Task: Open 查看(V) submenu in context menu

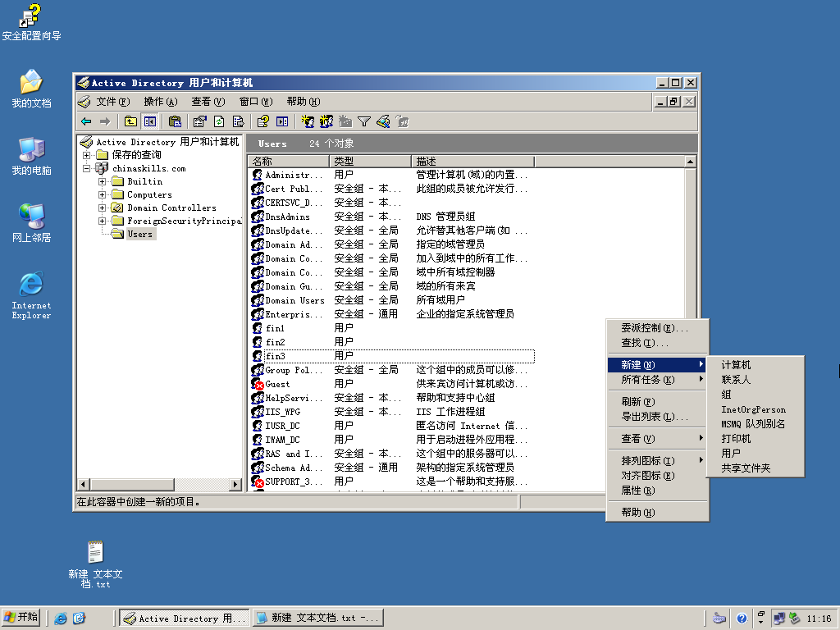Action: point(657,439)
